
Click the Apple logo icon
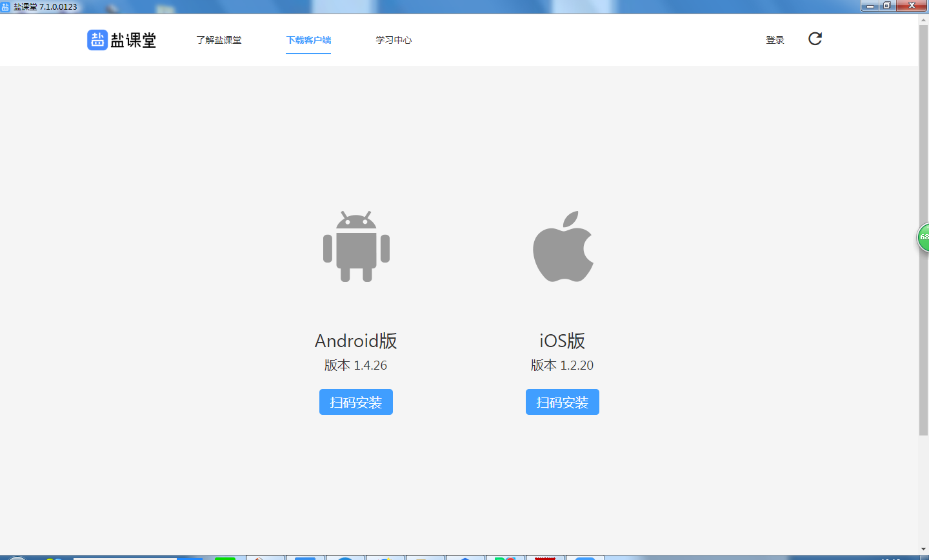pos(563,246)
